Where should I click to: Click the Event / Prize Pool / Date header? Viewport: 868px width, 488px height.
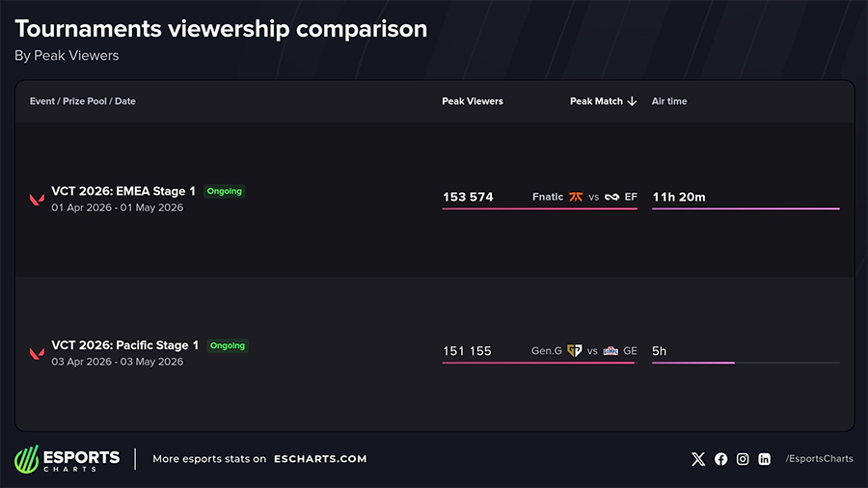pos(83,101)
